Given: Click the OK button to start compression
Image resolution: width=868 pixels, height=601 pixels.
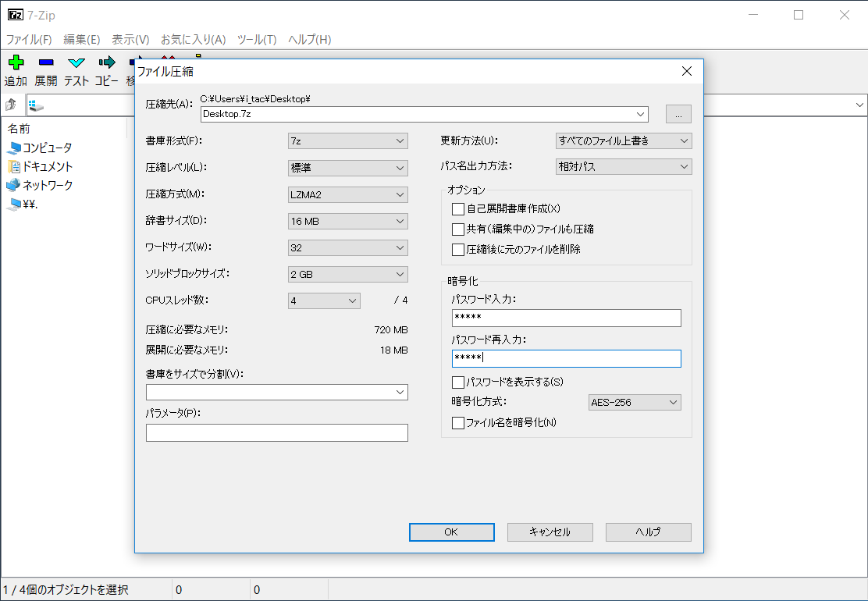Looking at the screenshot, I should pyautogui.click(x=451, y=532).
